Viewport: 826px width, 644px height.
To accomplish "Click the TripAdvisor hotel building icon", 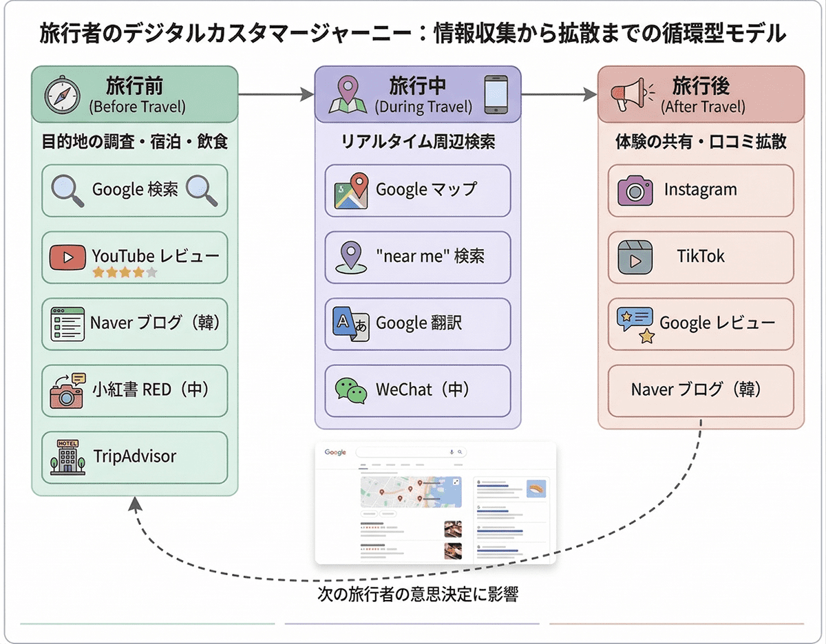I will coord(67,457).
